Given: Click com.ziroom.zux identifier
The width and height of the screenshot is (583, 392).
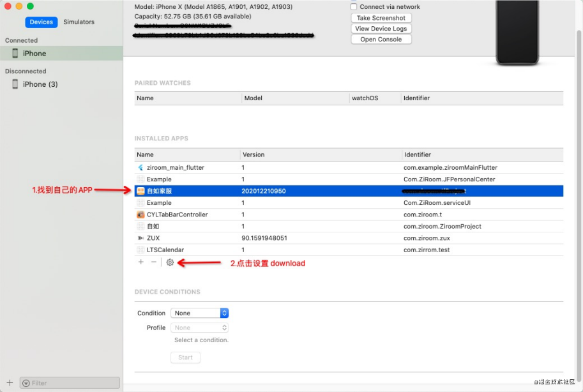Looking at the screenshot, I should (x=427, y=238).
